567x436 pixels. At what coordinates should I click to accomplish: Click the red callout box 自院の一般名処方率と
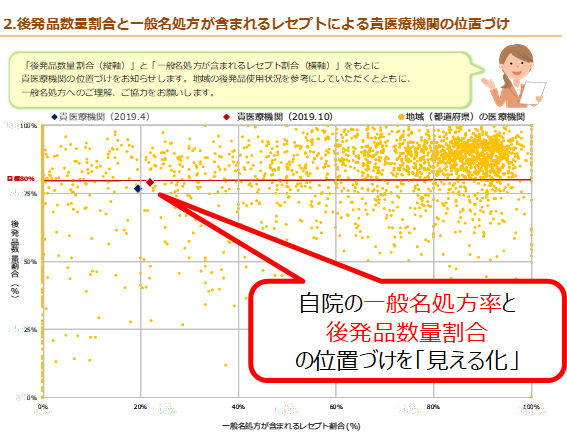[x=408, y=331]
